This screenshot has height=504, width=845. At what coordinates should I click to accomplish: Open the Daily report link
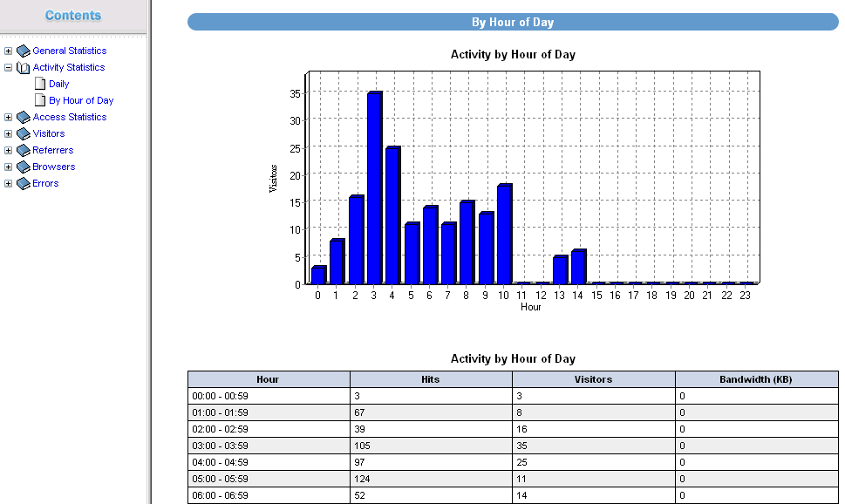[58, 84]
